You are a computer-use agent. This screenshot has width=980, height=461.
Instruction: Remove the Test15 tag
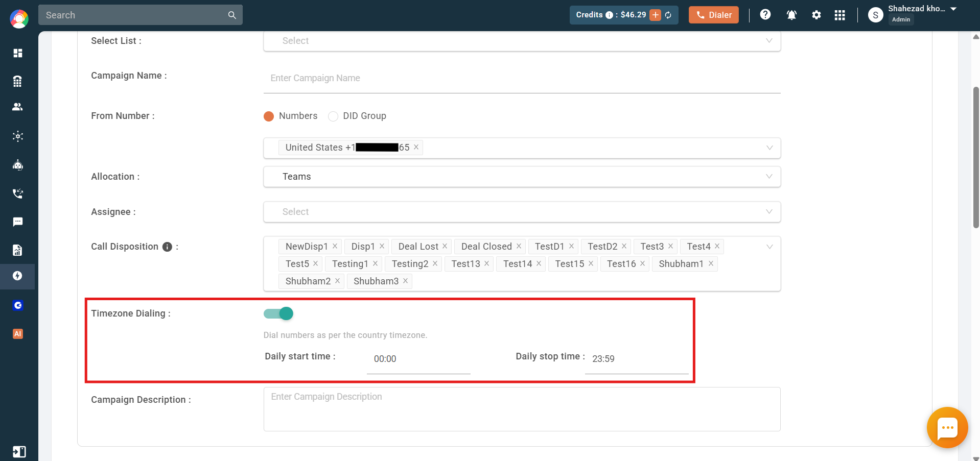(591, 263)
